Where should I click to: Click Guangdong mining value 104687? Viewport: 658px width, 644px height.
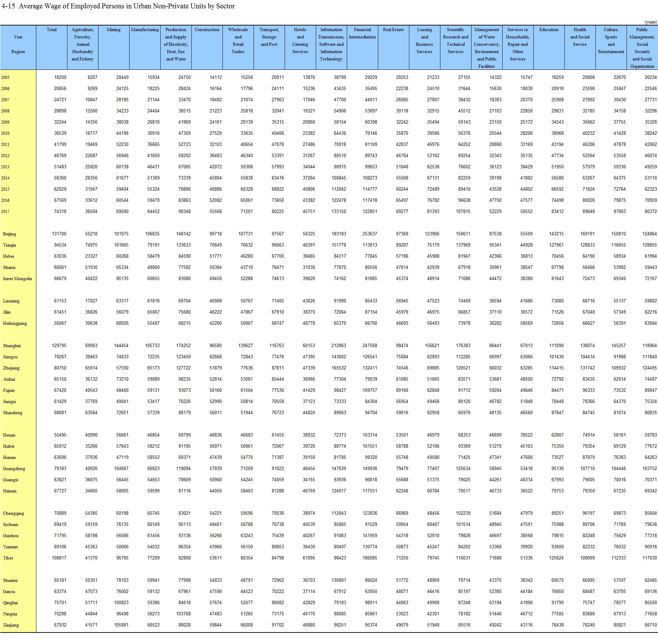tap(121, 469)
